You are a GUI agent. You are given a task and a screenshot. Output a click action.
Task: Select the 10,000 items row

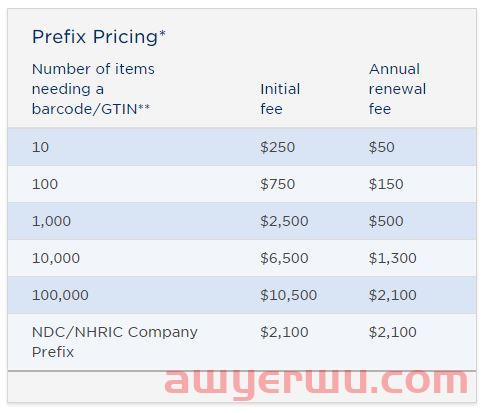[242, 258]
